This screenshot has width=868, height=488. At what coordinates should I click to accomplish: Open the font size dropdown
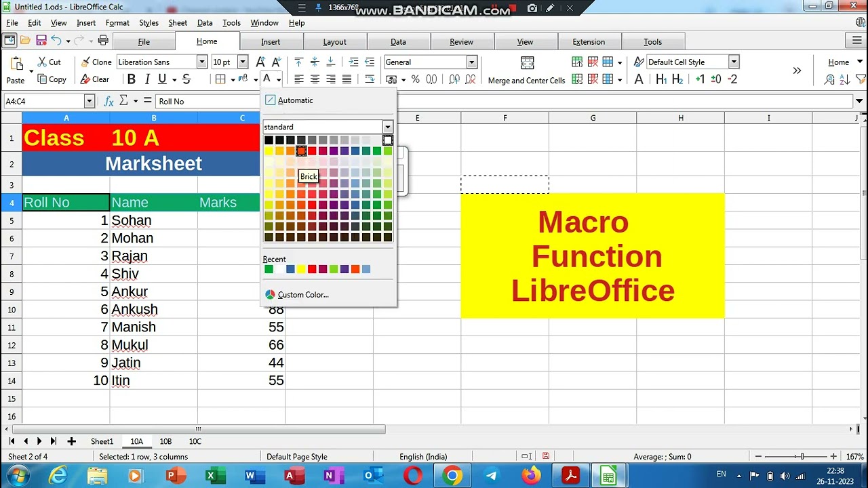click(243, 62)
